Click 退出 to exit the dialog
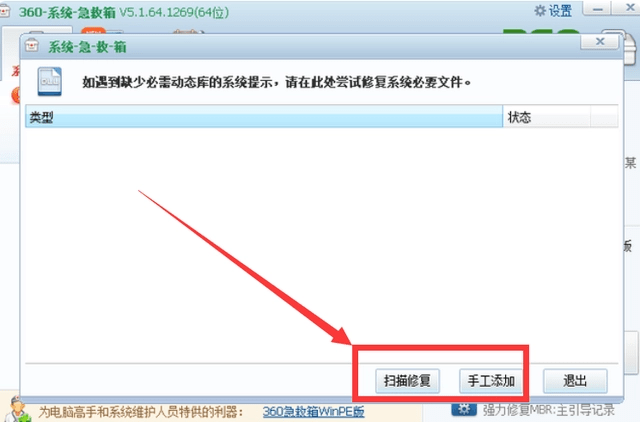Viewport: 640px width, 422px height. pos(575,381)
